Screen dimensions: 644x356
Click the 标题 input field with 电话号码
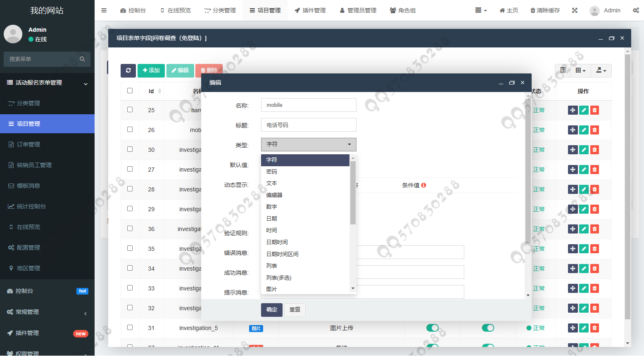click(309, 125)
